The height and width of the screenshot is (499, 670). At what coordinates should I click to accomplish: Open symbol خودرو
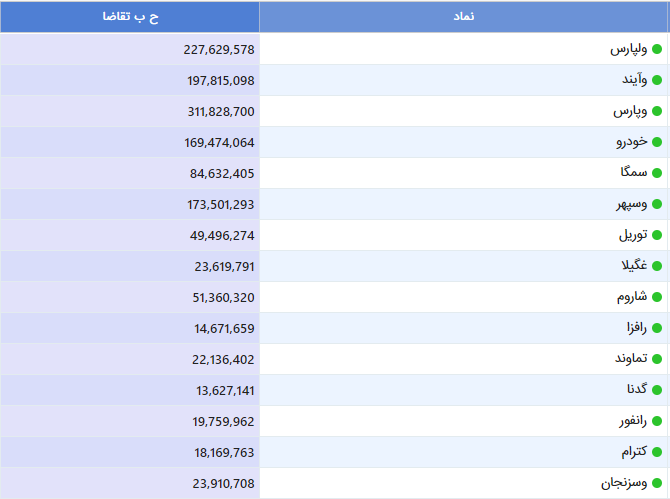pos(632,142)
